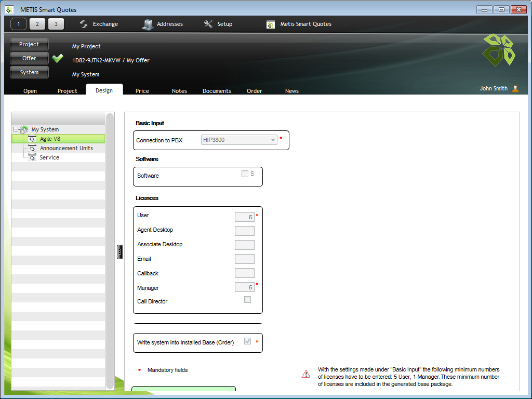532x399 pixels.
Task: Click the Mandatory fields legend text
Action: pyautogui.click(x=168, y=370)
